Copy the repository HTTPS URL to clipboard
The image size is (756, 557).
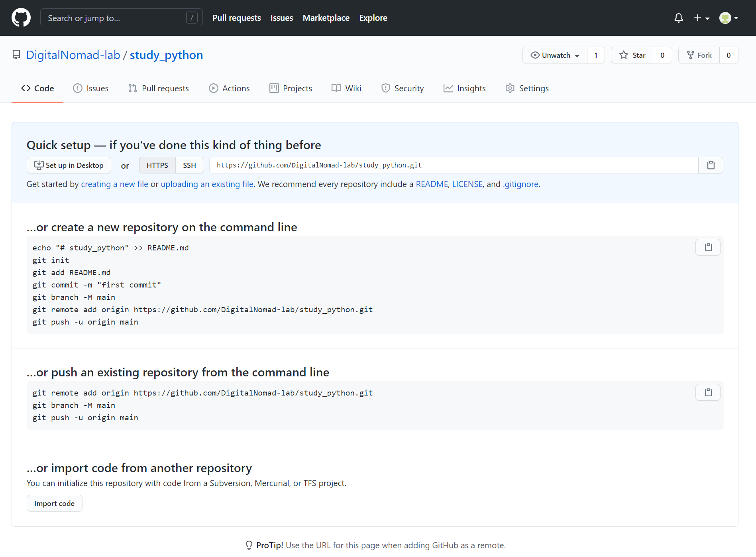pyautogui.click(x=711, y=165)
